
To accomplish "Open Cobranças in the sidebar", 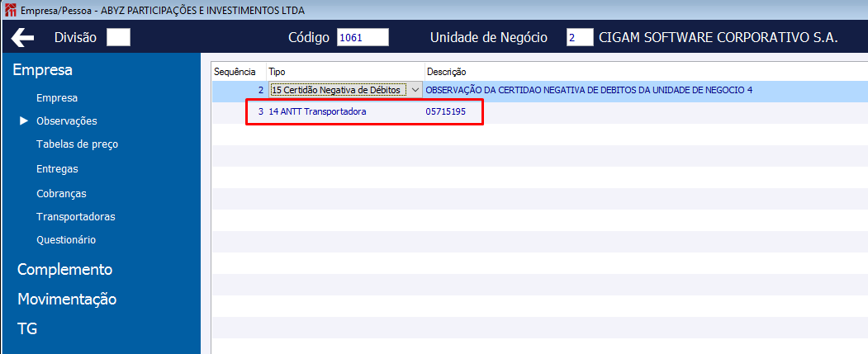I will 61,194.
